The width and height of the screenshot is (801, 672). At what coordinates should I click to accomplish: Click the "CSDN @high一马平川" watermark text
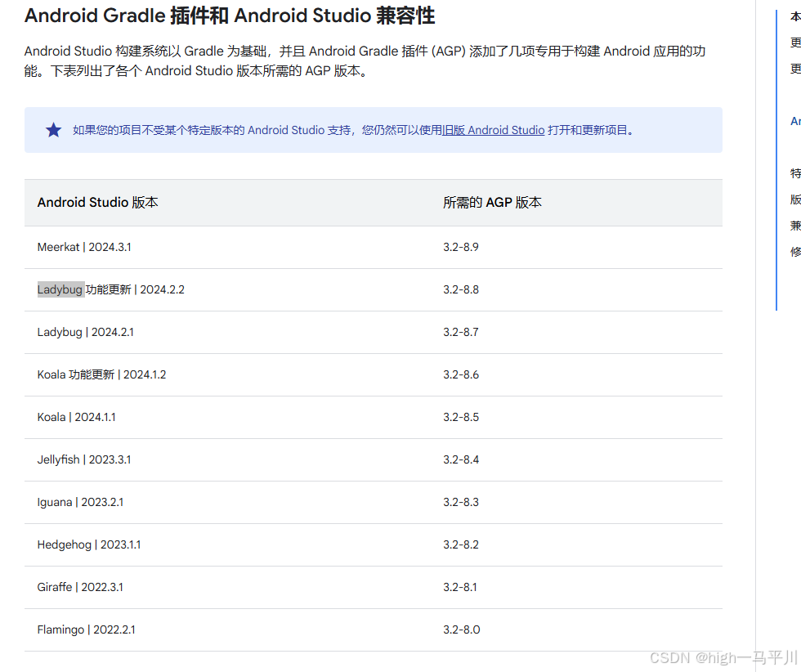point(723,656)
